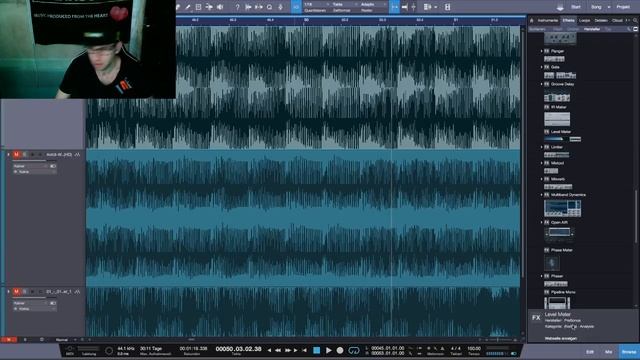The height and width of the screenshot is (360, 640).
Task: Expand the Limiter effect entry
Action: point(542,147)
